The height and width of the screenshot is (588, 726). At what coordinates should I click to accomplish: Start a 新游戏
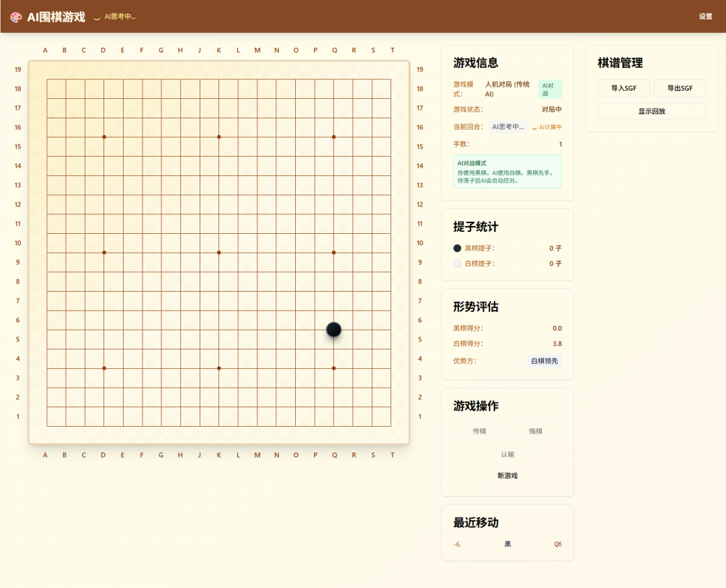pyautogui.click(x=508, y=476)
